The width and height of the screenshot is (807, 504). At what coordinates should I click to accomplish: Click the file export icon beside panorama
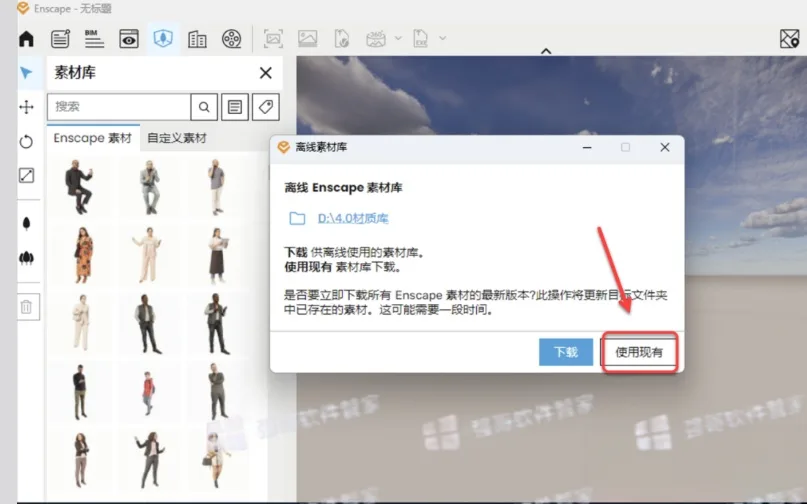click(x=342, y=39)
